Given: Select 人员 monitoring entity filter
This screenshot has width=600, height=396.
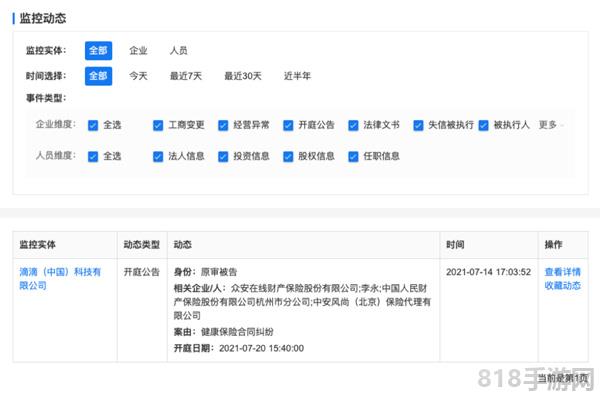Looking at the screenshot, I should pyautogui.click(x=178, y=51).
